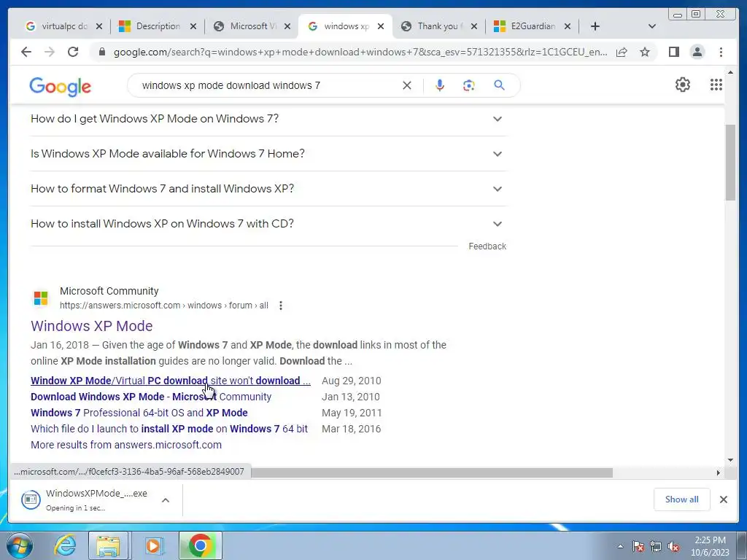Submit search with magnifier icon
Viewport: 747px width, 560px height.
[499, 85]
